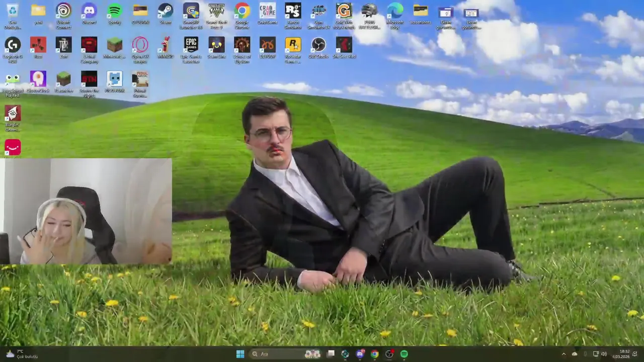
Task: Open GrandRP Launcher desktop icon
Action: pos(191,16)
